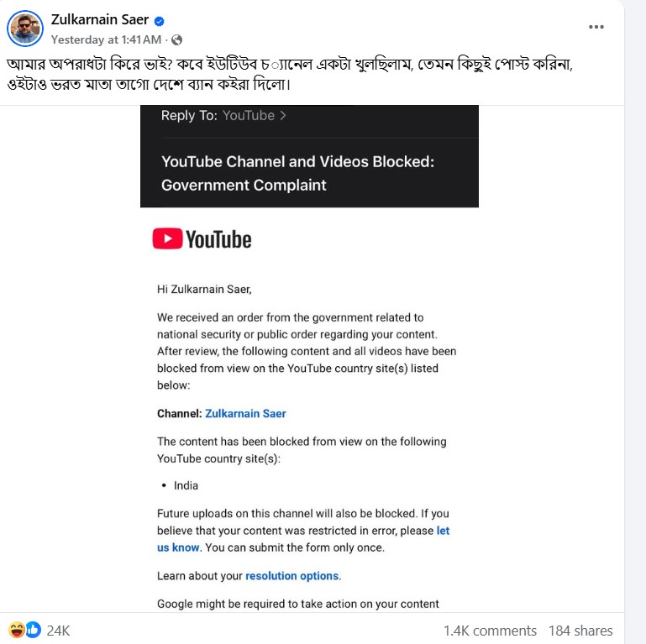The image size is (646, 644).
Task: Click the 'India' bullet list item
Action: pos(186,485)
